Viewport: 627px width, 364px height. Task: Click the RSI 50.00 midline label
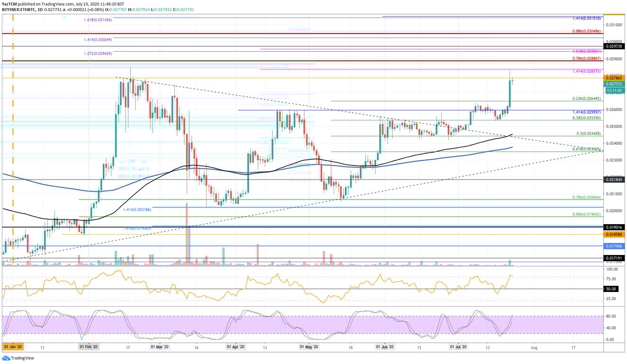pyautogui.click(x=611, y=288)
